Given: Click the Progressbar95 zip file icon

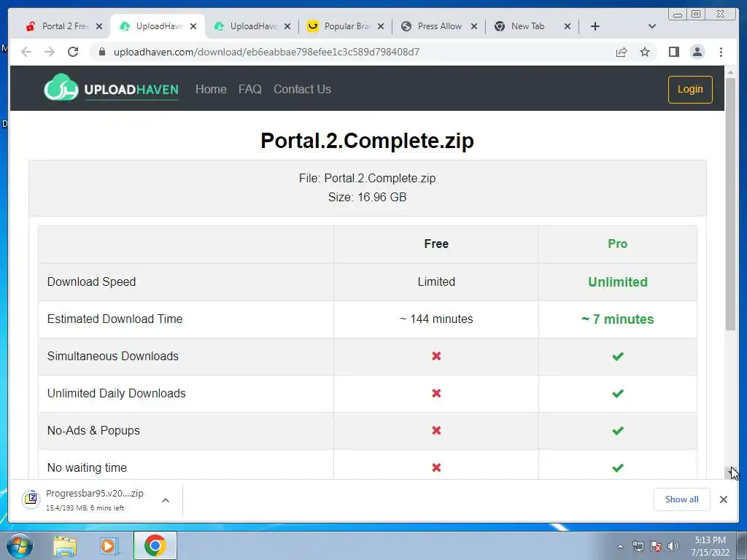Looking at the screenshot, I should tap(31, 499).
